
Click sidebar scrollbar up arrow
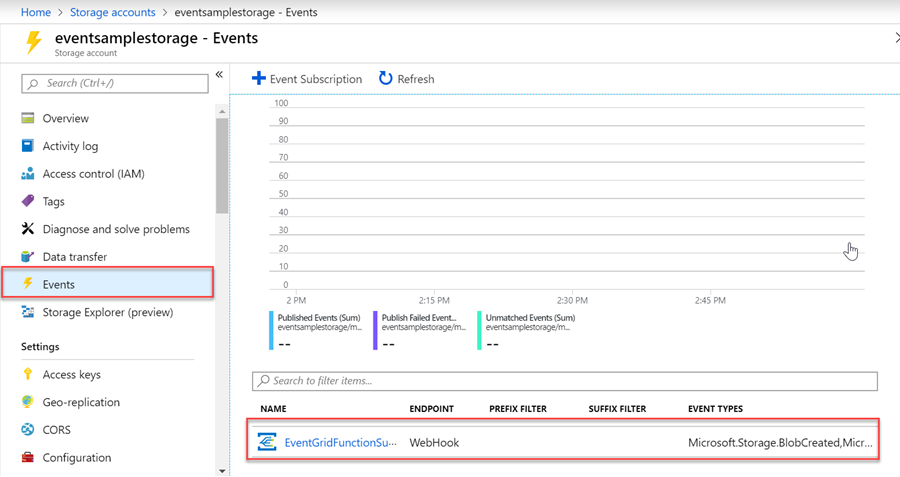coord(222,111)
